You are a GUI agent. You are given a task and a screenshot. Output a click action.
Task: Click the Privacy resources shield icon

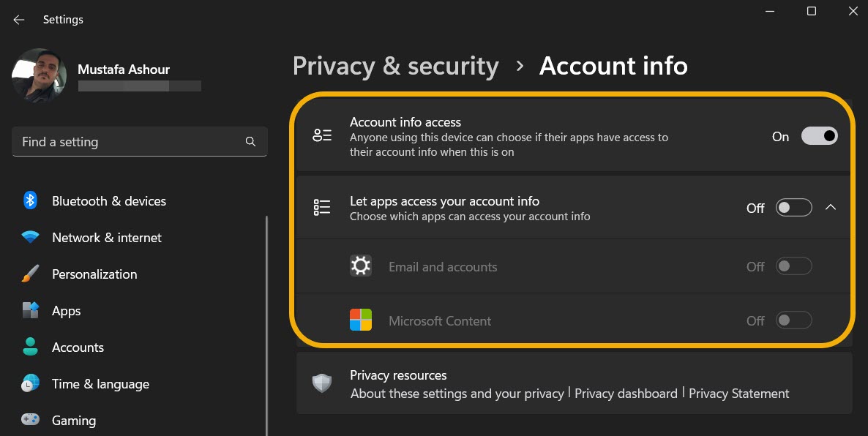pos(321,383)
